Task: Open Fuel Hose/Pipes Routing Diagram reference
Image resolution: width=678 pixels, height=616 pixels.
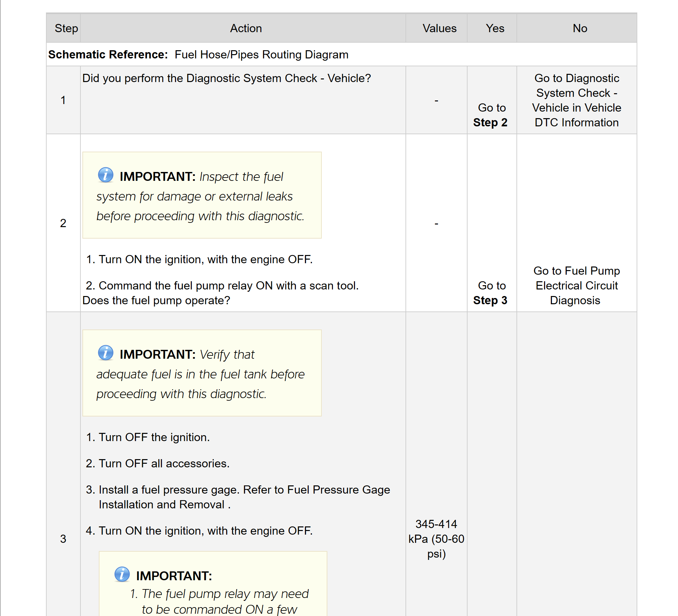Action: pyautogui.click(x=261, y=54)
